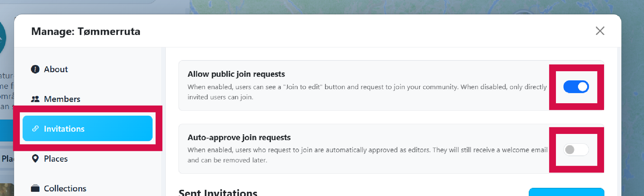The image size is (644, 196).
Task: Click the dialog title Manage: Tømmerruta
Action: pos(86,31)
